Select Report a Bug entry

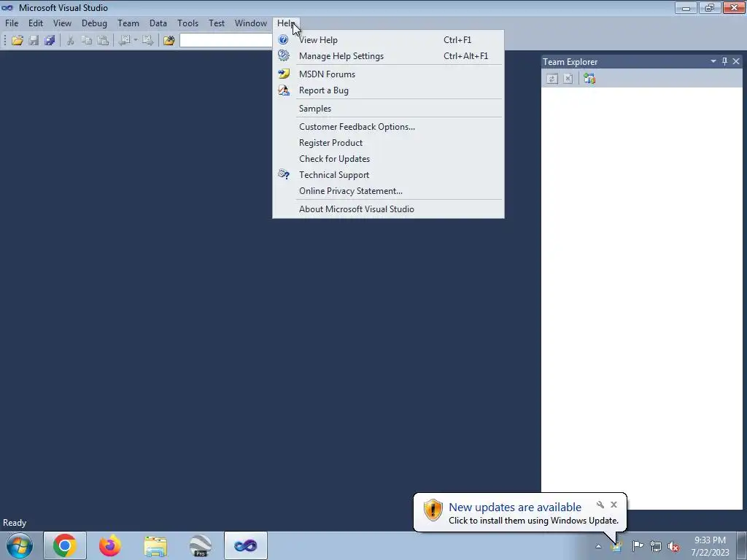pyautogui.click(x=388, y=90)
